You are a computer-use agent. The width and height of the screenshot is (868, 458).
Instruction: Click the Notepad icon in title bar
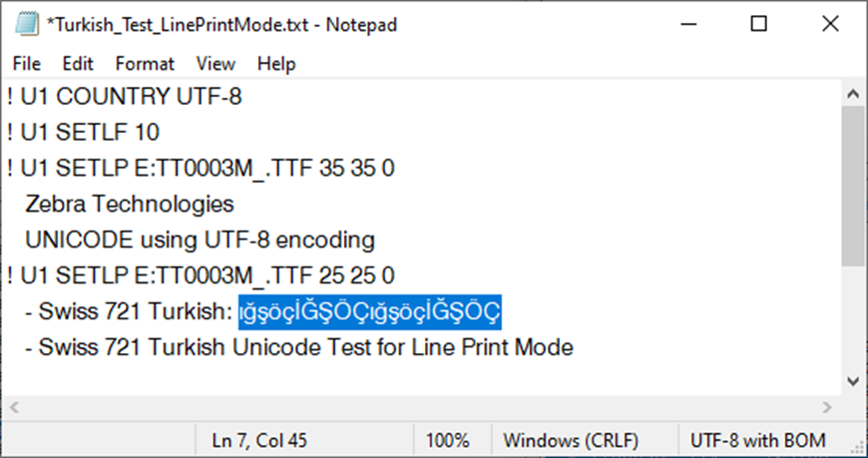point(27,24)
